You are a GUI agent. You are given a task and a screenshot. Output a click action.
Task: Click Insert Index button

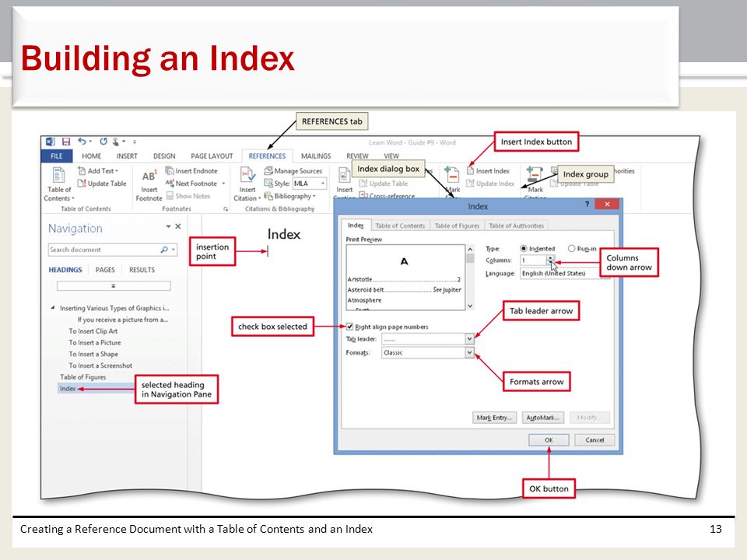pos(489,170)
